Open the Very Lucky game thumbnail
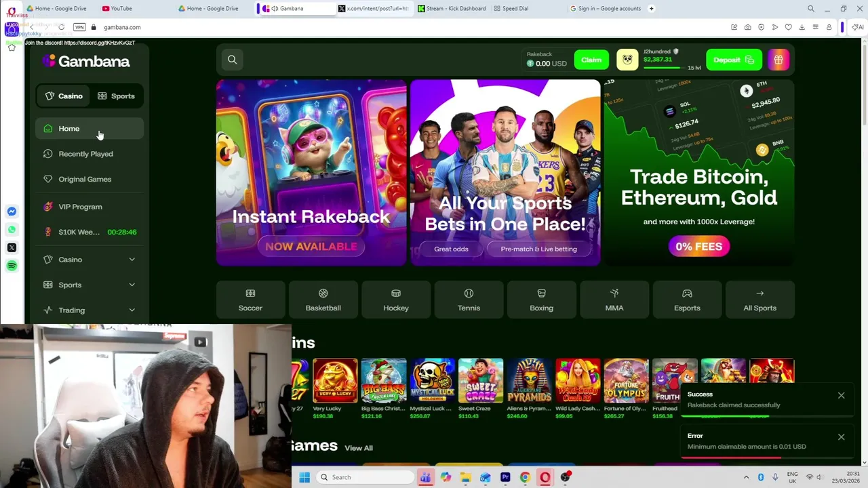 pos(335,381)
